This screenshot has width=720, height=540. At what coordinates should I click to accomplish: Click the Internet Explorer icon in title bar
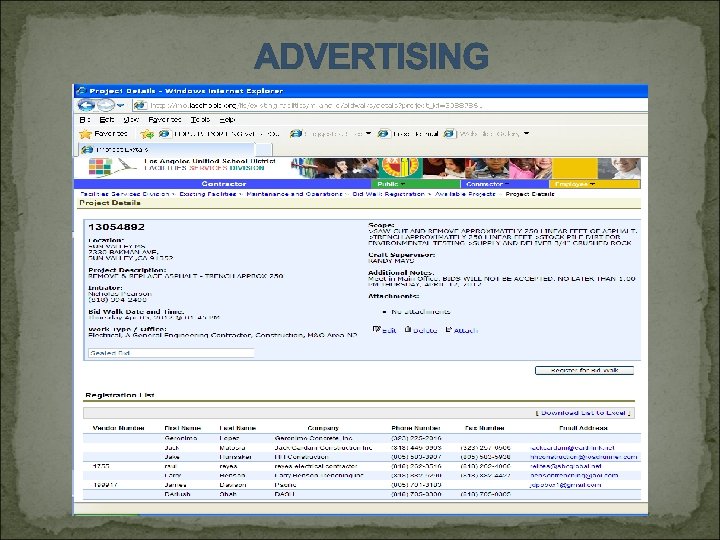(x=83, y=90)
